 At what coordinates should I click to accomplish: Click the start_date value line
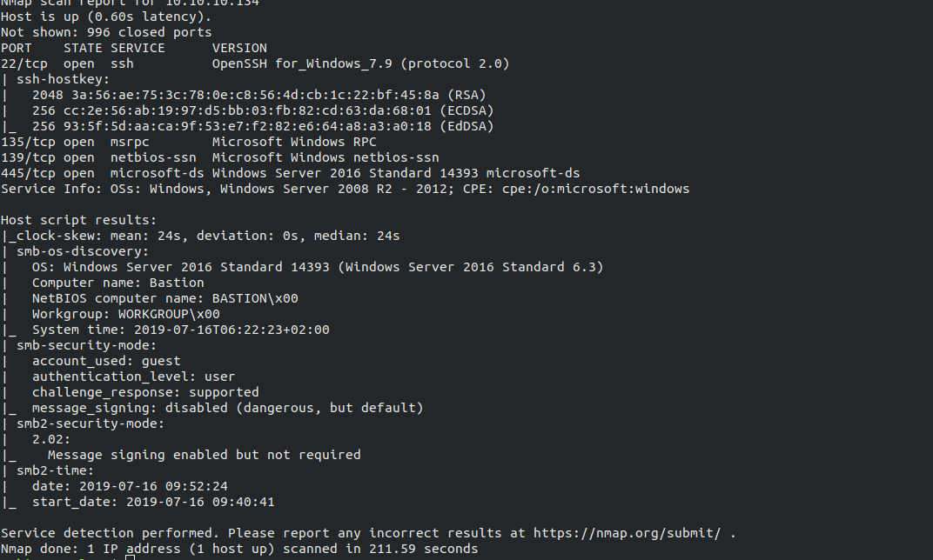pyautogui.click(x=153, y=502)
